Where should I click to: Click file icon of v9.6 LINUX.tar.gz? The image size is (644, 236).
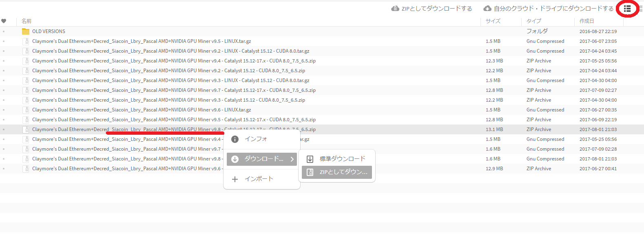(x=26, y=110)
